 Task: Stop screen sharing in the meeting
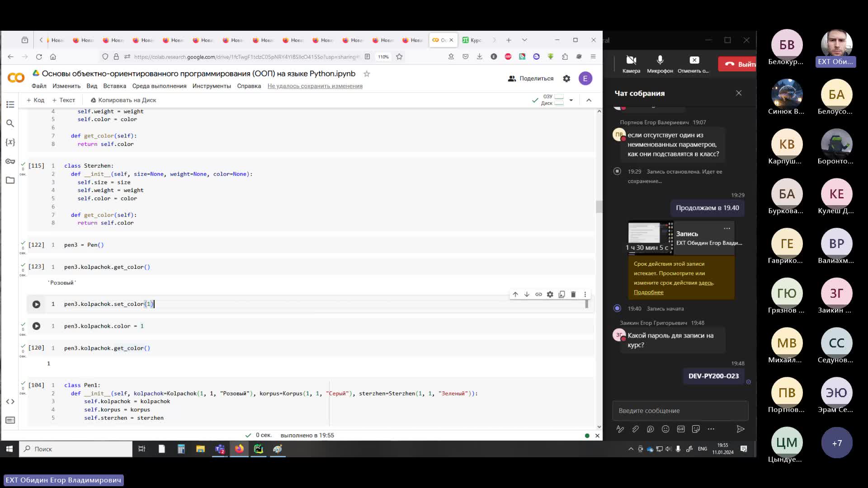tap(693, 64)
